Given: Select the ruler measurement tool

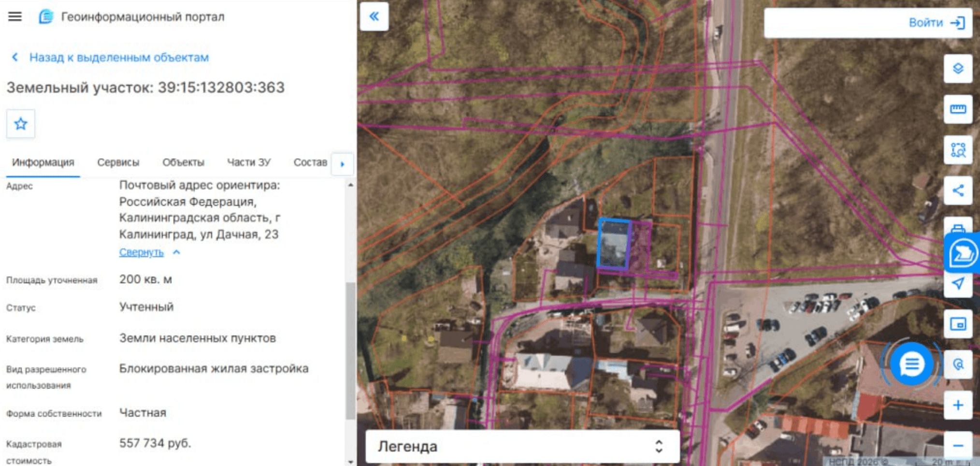Looking at the screenshot, I should pos(958,109).
